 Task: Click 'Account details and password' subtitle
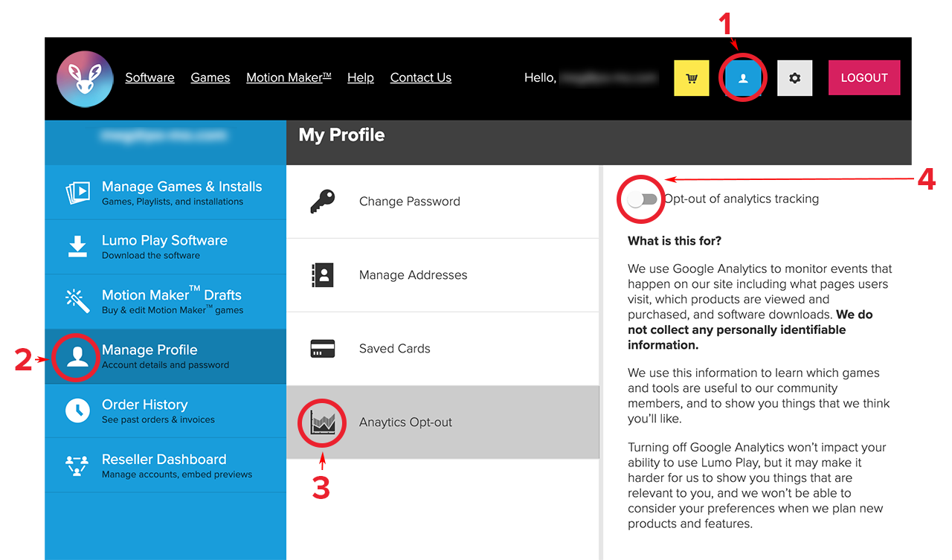[166, 365]
